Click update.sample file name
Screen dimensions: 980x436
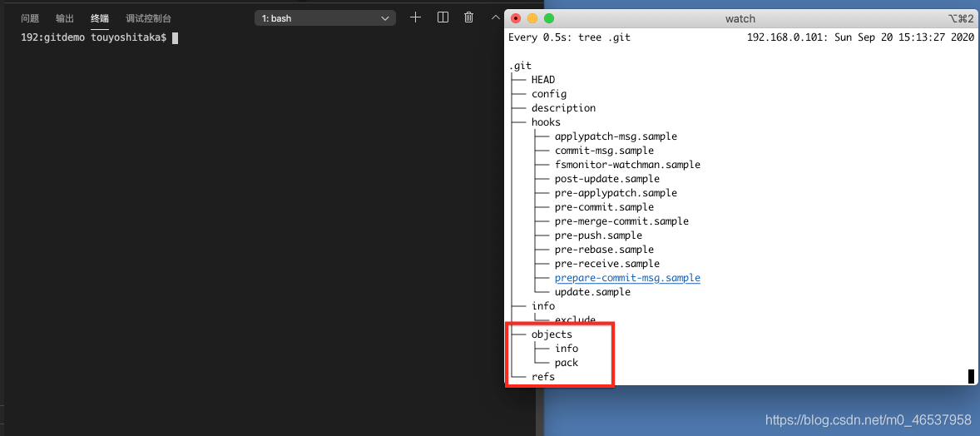click(592, 292)
